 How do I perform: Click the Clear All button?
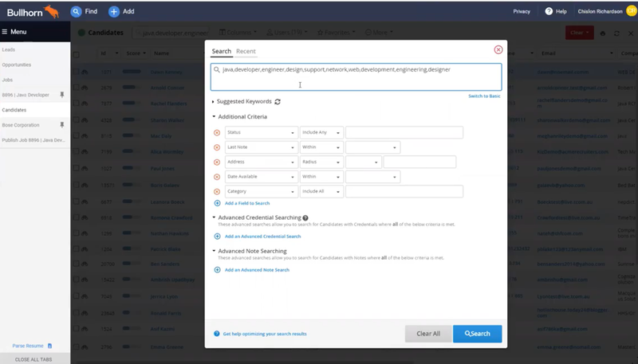pos(428,334)
